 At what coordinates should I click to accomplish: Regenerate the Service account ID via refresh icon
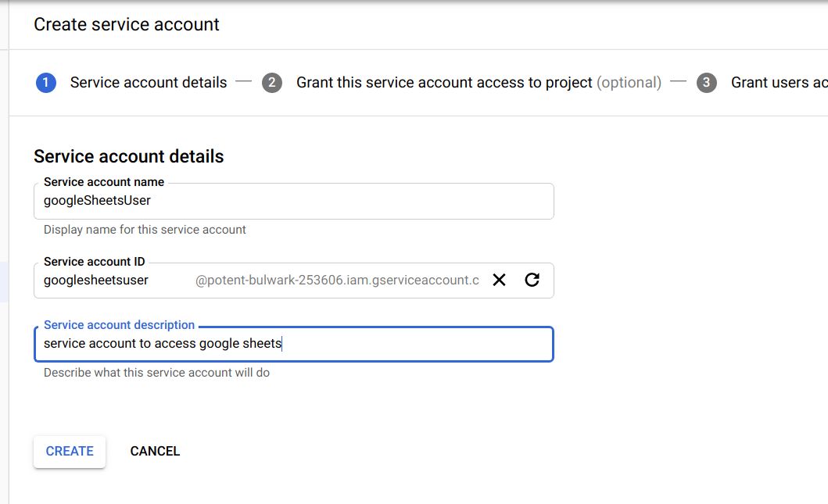[532, 280]
